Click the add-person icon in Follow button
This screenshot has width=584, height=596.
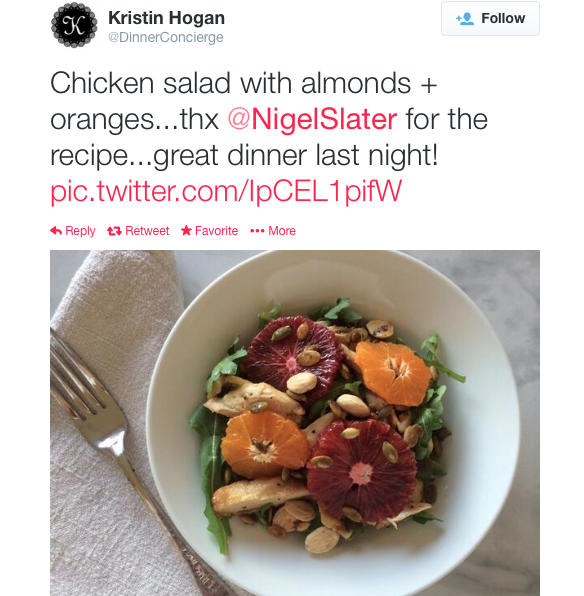point(465,19)
